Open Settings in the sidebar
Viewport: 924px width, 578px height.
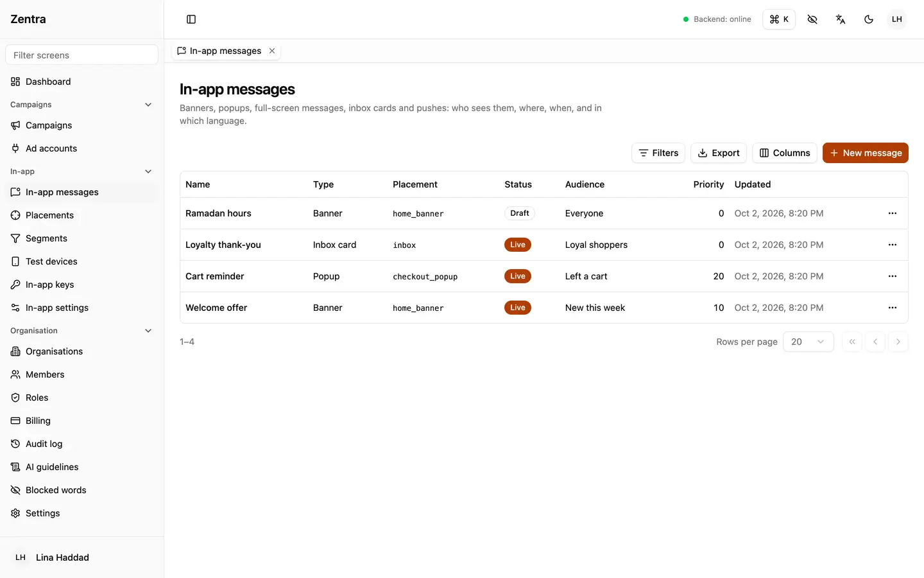pos(82,513)
